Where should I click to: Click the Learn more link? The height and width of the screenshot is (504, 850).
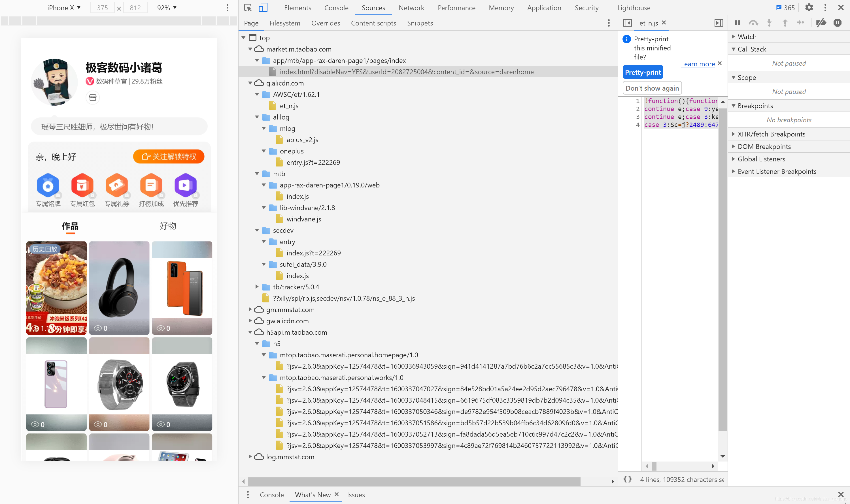coord(698,64)
